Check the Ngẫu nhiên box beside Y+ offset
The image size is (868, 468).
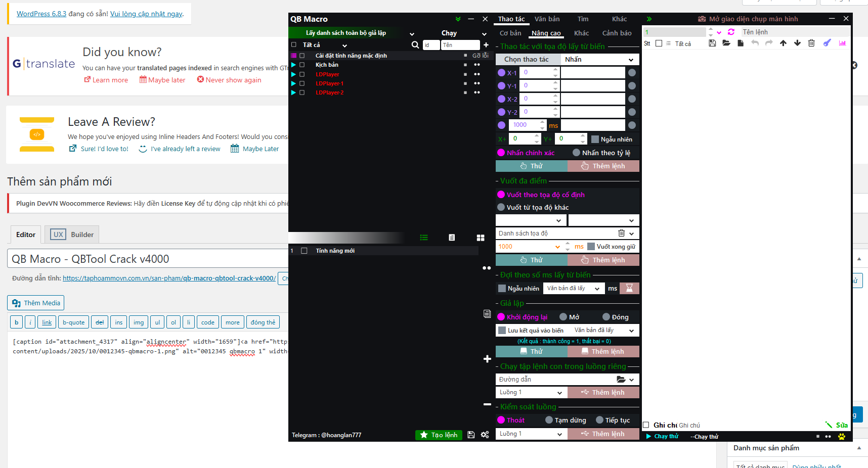pos(595,139)
